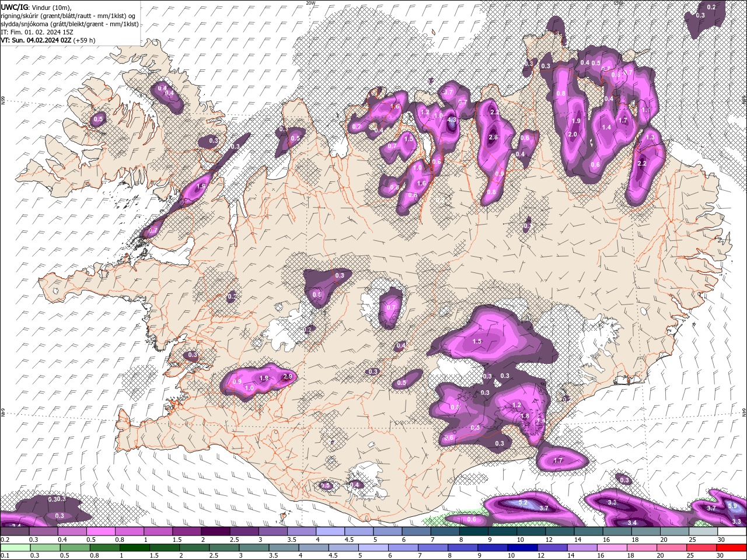Select the dark purple 2–2.5 upper scale swatch
This screenshot has height=560, width=747.
tap(215, 531)
